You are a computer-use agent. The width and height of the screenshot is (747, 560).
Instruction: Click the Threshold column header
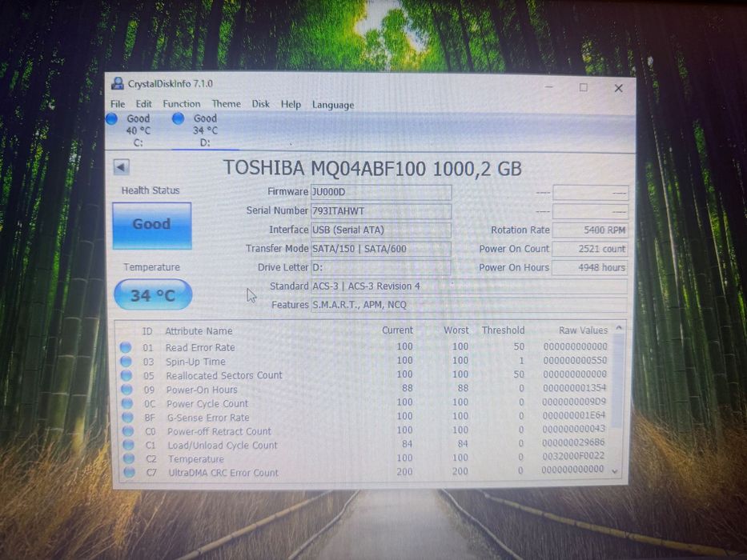(503, 330)
